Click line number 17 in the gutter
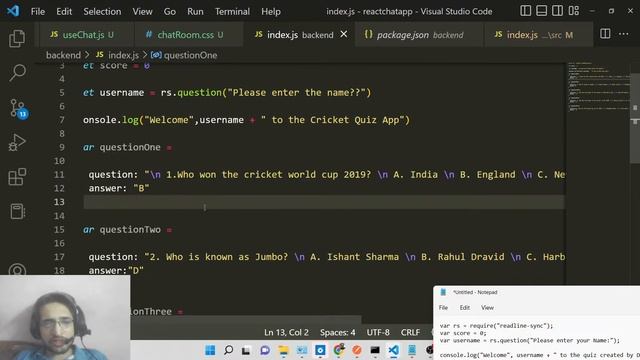640x360 pixels. pos(59,257)
